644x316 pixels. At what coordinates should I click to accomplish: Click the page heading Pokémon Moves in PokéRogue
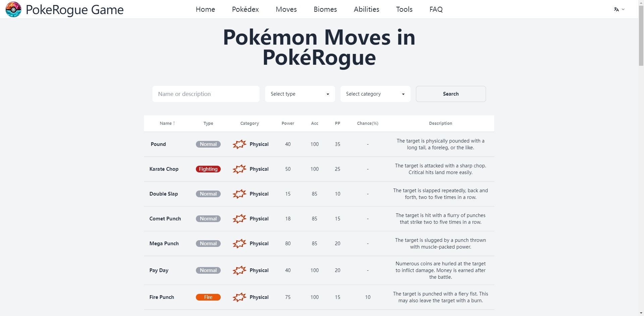pyautogui.click(x=319, y=47)
